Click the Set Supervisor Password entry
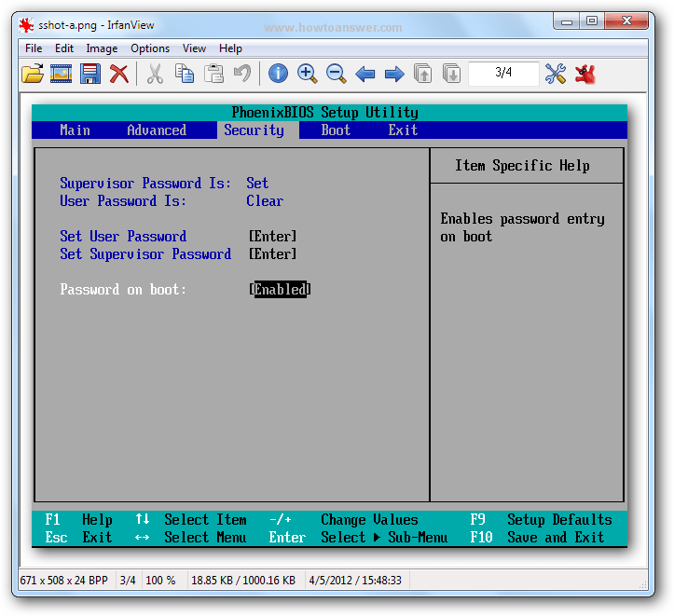Image resolution: width=674 pixels, height=616 pixels. (x=145, y=253)
